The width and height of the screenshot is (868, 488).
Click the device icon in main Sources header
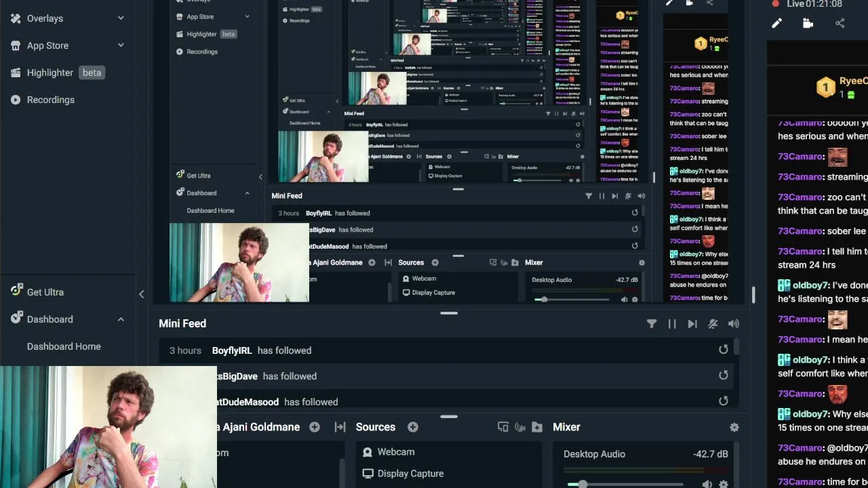pos(502,427)
